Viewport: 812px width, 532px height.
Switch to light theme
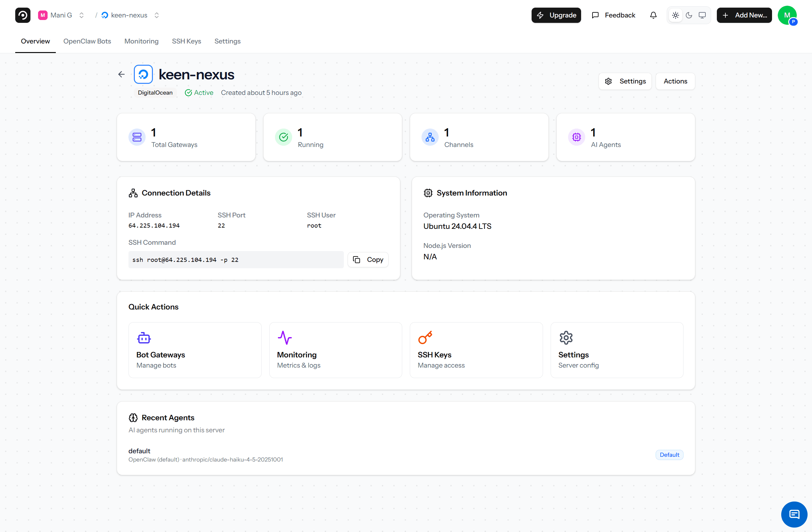(x=675, y=15)
